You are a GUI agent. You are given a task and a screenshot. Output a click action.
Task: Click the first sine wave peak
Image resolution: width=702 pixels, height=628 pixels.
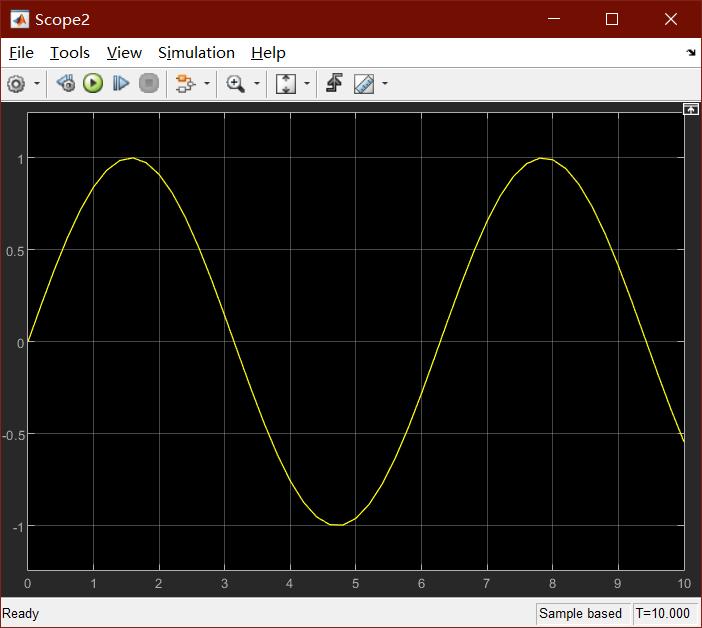133,158
